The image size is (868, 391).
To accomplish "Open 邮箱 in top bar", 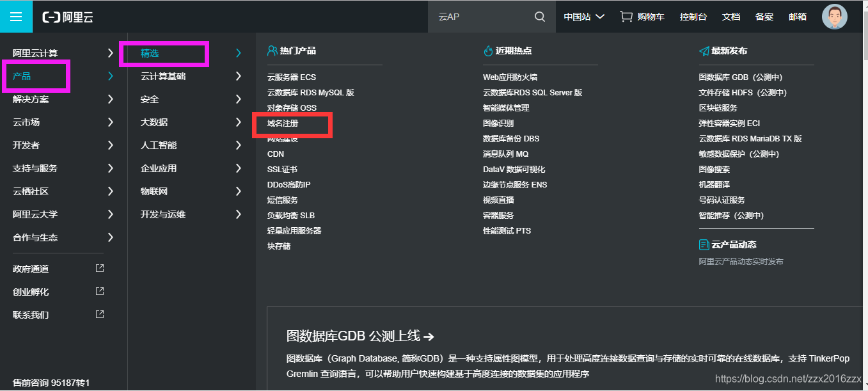I will [x=798, y=17].
